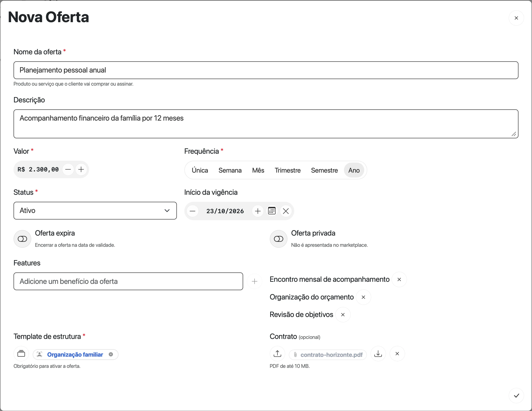Decrease the Valor amount with minus
Viewport: 532px width, 411px height.
pyautogui.click(x=68, y=169)
